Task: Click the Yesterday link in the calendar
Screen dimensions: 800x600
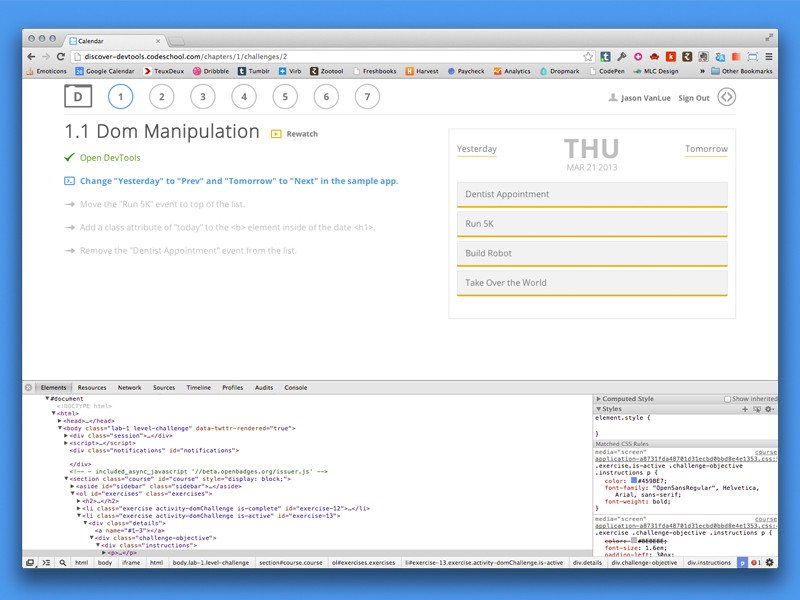Action: coord(477,149)
